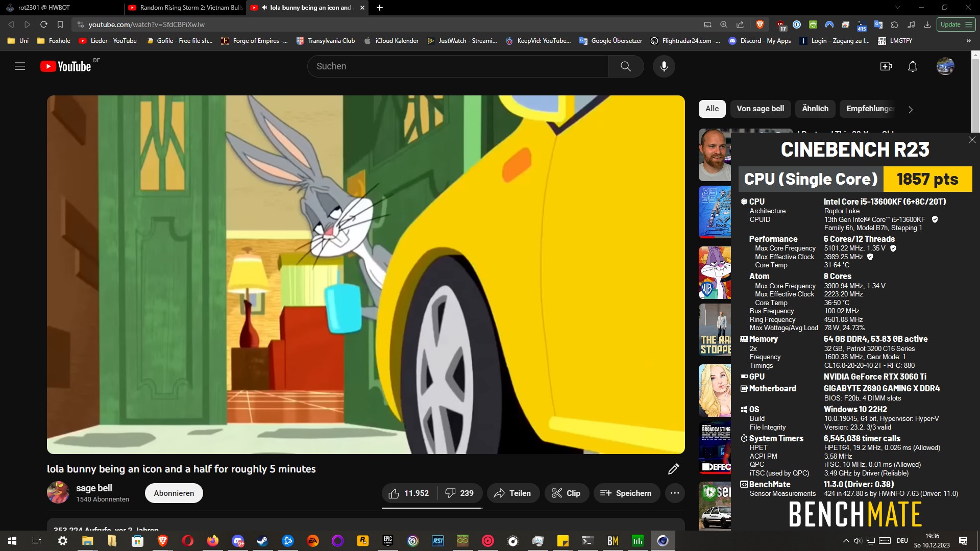
Task: Open the Foxhole bookmarks folder
Action: (54, 41)
